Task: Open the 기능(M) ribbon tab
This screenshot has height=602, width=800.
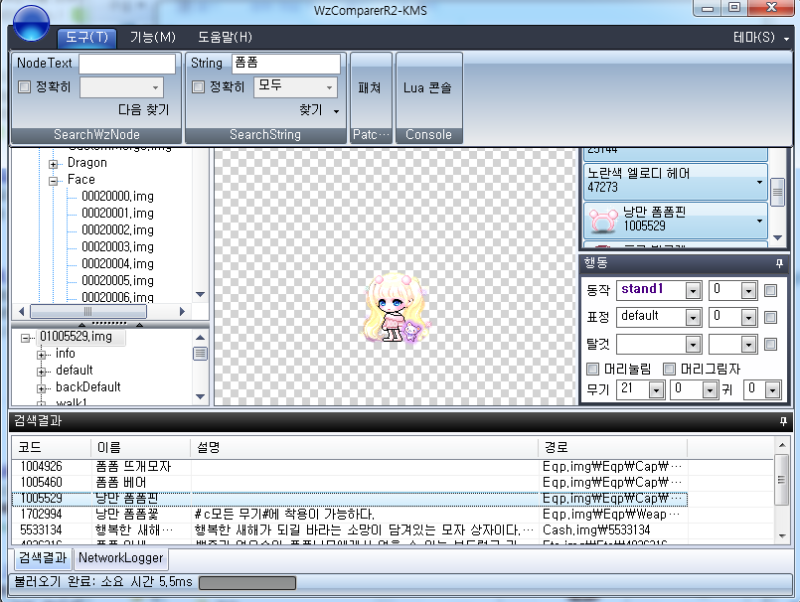Action: (x=153, y=37)
